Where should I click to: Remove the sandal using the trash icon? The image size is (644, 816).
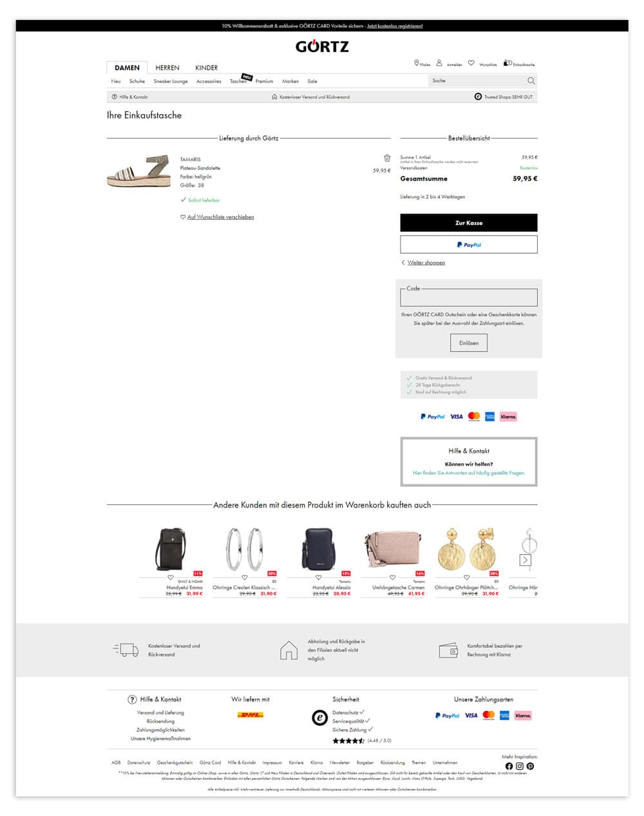click(x=387, y=158)
